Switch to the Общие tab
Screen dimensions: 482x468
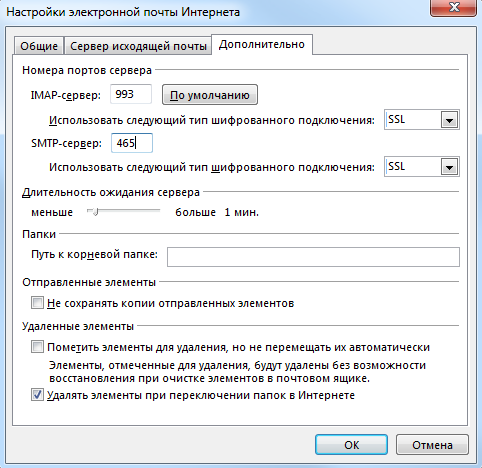[39, 46]
